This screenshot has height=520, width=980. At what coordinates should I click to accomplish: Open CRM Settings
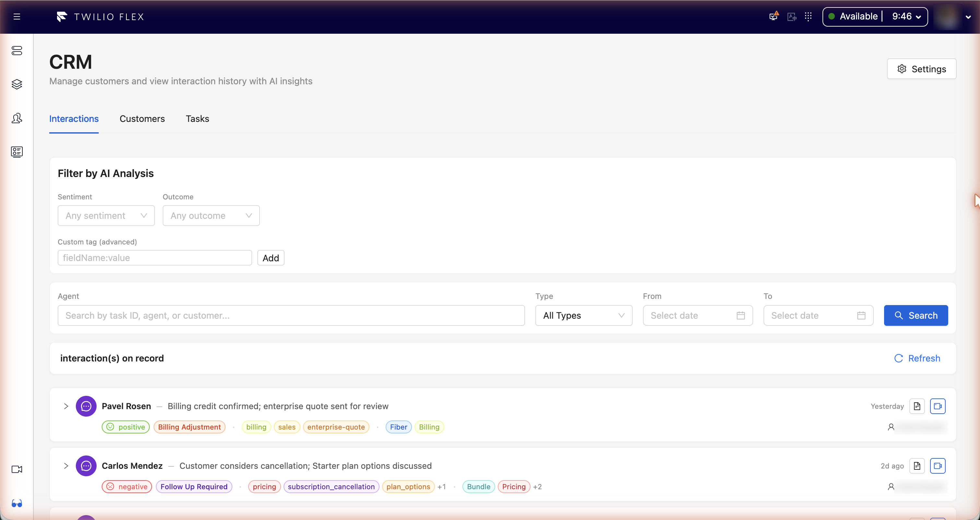pyautogui.click(x=921, y=69)
